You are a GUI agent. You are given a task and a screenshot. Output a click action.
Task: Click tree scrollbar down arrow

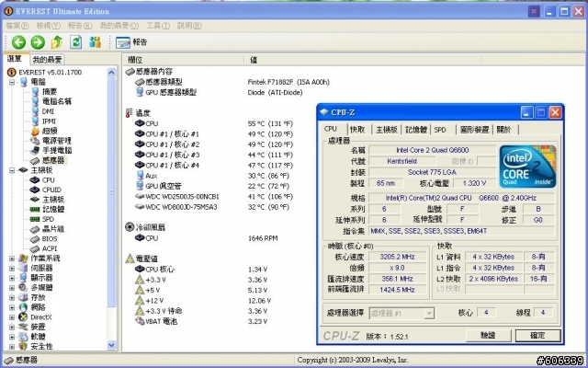click(111, 345)
